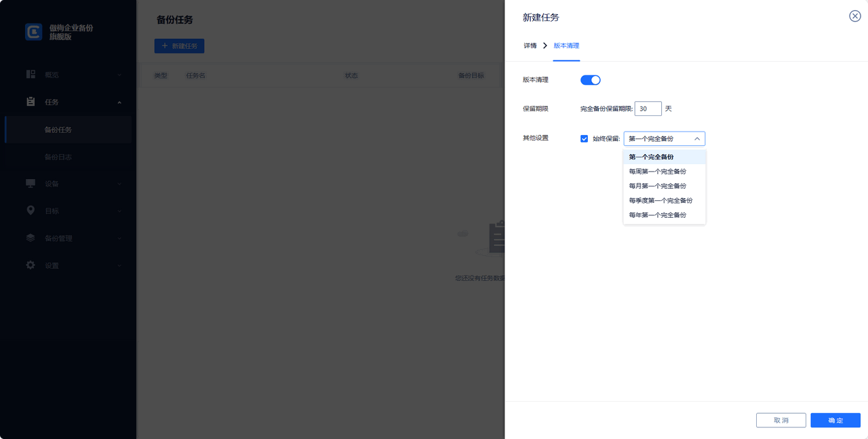Click the 设备 monitor icon in sidebar

coord(31,183)
